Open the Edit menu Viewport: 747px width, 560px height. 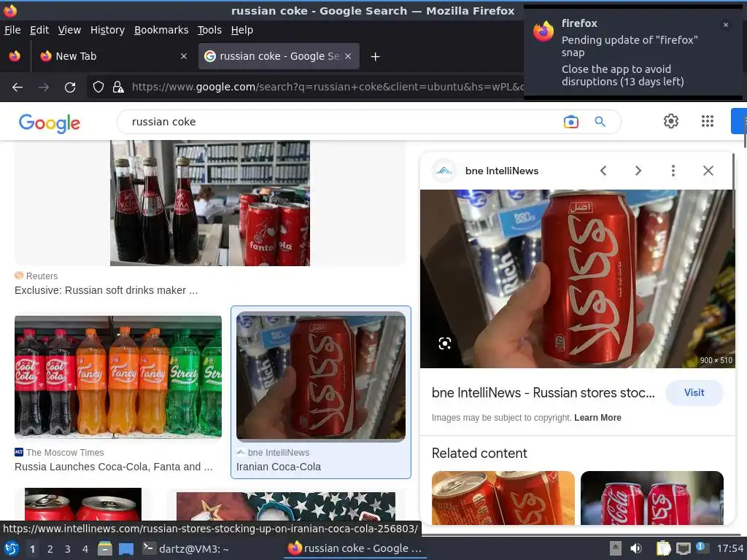(39, 30)
